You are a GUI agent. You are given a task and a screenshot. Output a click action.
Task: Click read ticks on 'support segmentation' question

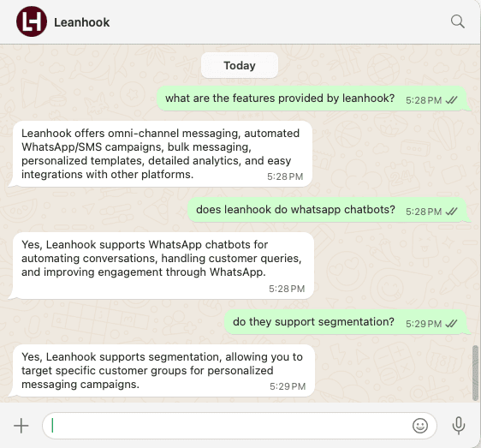pyautogui.click(x=452, y=324)
